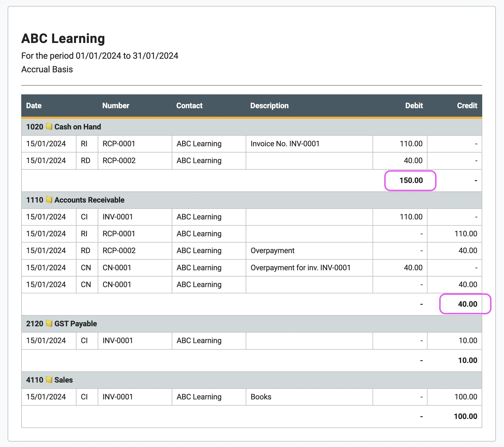Screen dimensions: 504x447
Task: Click the folder icon beside Sales
Action: pyautogui.click(x=49, y=380)
